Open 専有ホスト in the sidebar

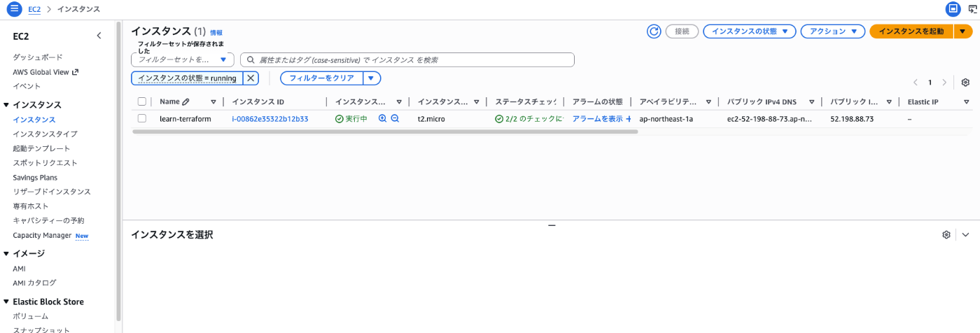[x=31, y=206]
